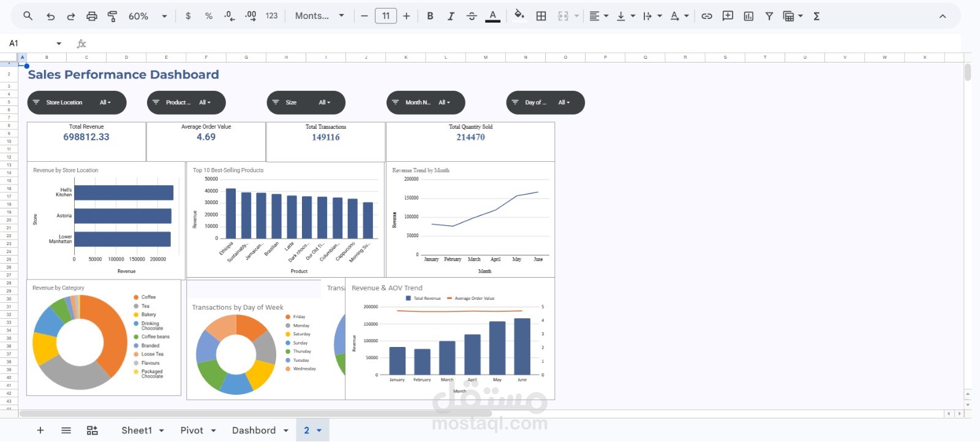The height and width of the screenshot is (442, 980).
Task: Open horizontal align dropdown
Action: (599, 16)
